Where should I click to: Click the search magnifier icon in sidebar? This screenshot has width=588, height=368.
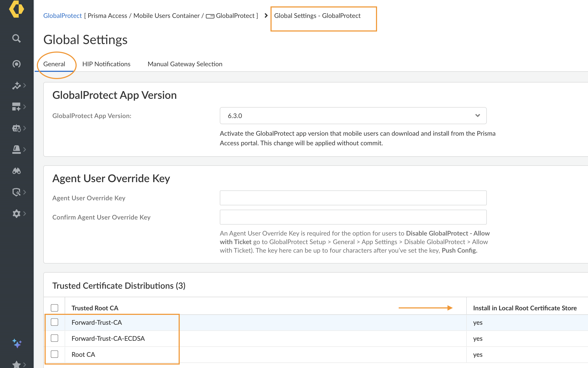(x=16, y=38)
